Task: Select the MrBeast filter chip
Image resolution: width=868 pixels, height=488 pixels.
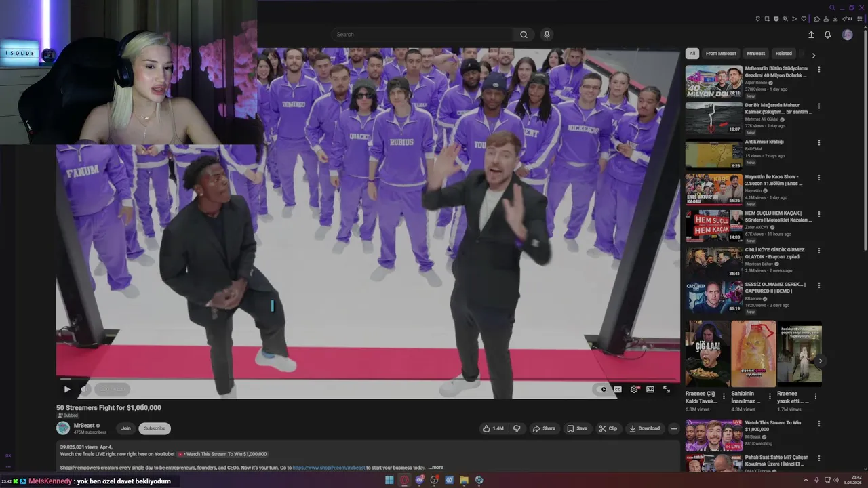Action: coord(756,54)
